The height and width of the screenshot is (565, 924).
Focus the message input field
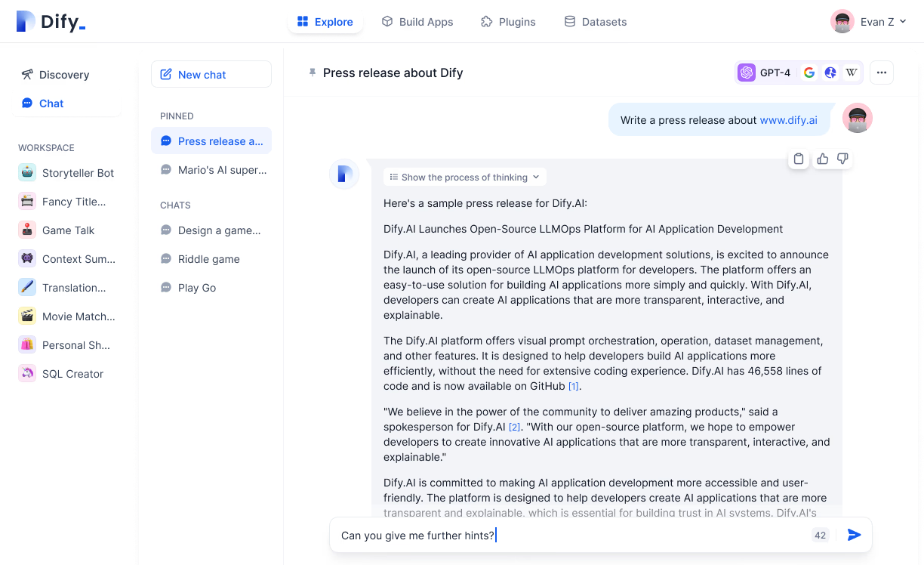coord(574,536)
